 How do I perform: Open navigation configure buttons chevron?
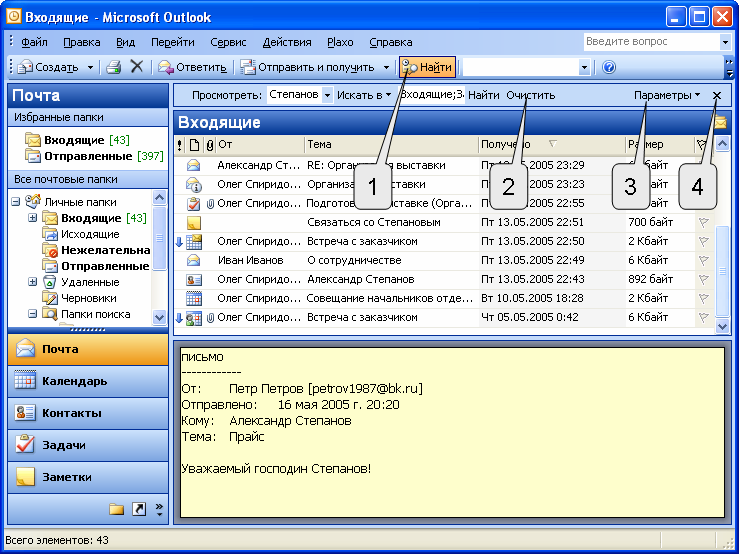coord(159,509)
